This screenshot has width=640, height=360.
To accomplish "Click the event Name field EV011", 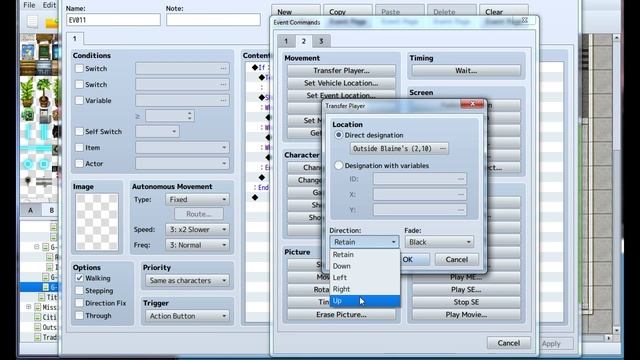I will [x=113, y=20].
